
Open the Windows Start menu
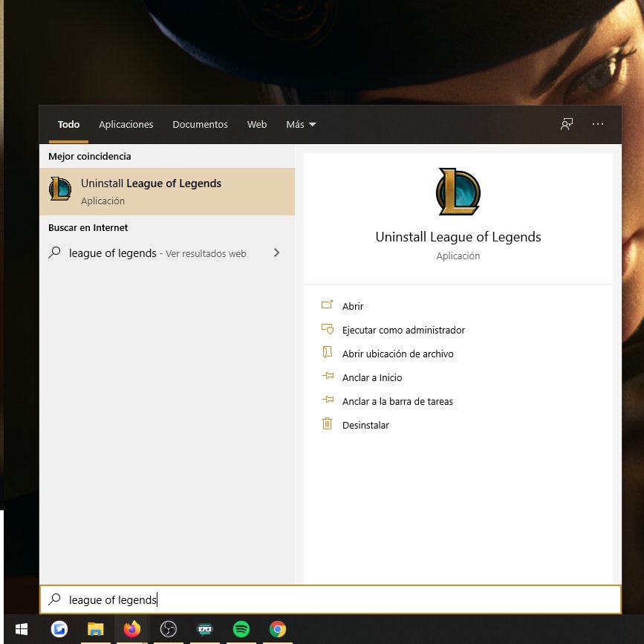(x=22, y=629)
